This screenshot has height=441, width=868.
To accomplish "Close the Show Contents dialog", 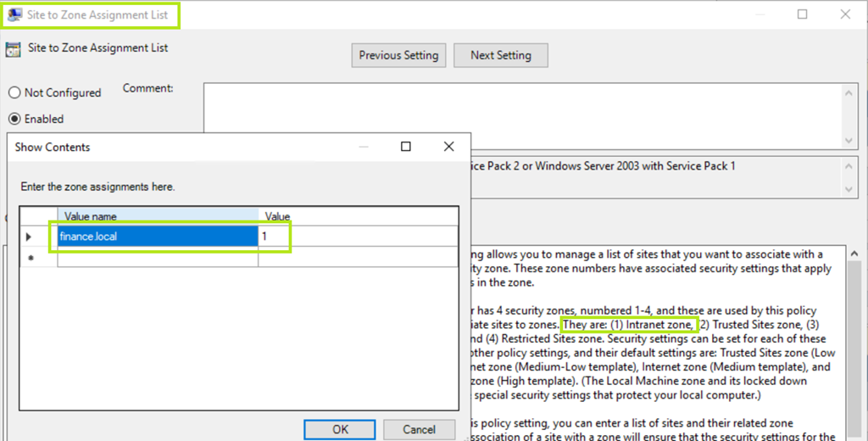I will pyautogui.click(x=449, y=147).
